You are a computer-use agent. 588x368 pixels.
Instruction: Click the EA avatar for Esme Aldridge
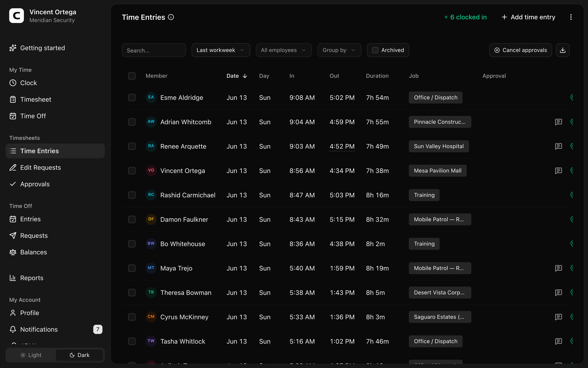tap(151, 97)
